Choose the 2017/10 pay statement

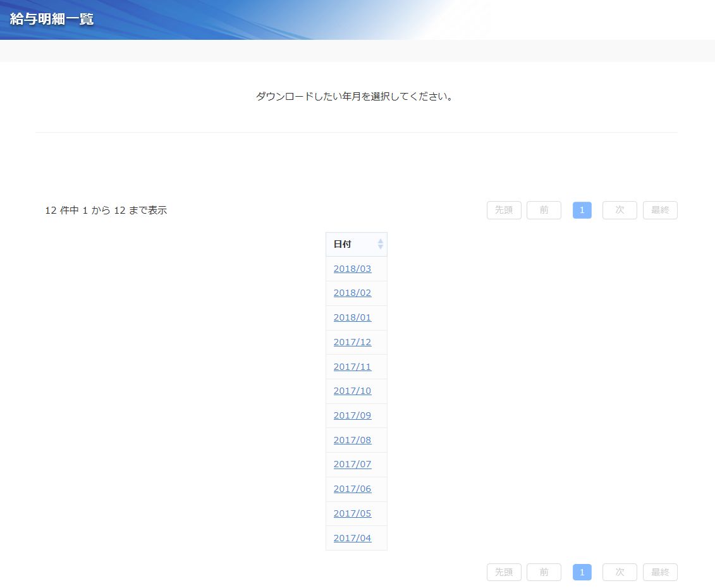tap(352, 391)
